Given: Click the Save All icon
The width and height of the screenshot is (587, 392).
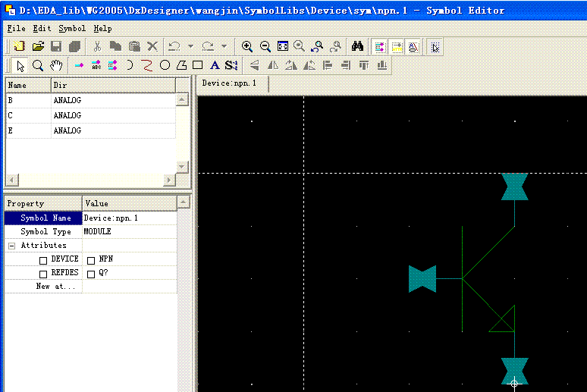Looking at the screenshot, I should pyautogui.click(x=74, y=46).
